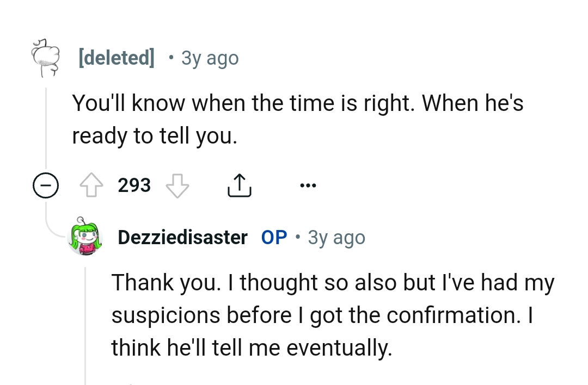Click the share icon below the reply text
Image resolution: width=588 pixels, height=385 pixels.
(240, 185)
